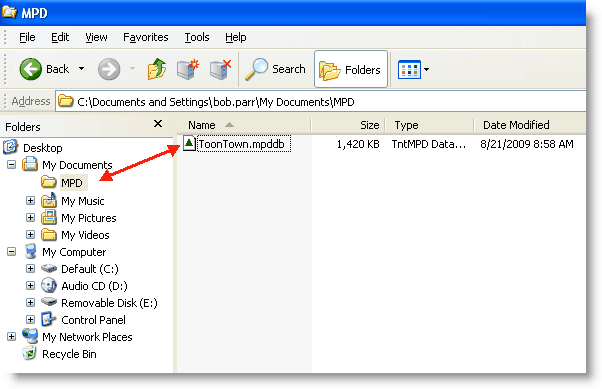
Task: Open the Views dropdown arrow
Action: click(426, 70)
